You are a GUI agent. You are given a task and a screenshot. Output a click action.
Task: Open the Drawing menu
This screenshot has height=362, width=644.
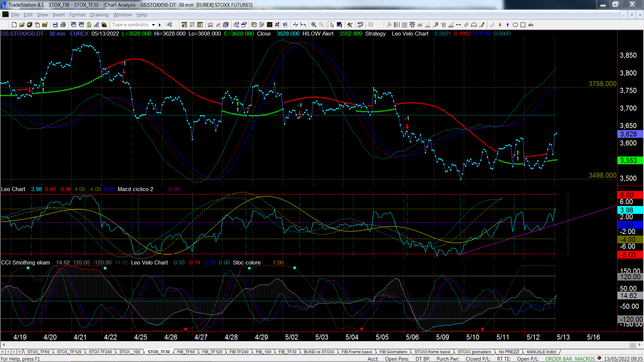(x=99, y=15)
